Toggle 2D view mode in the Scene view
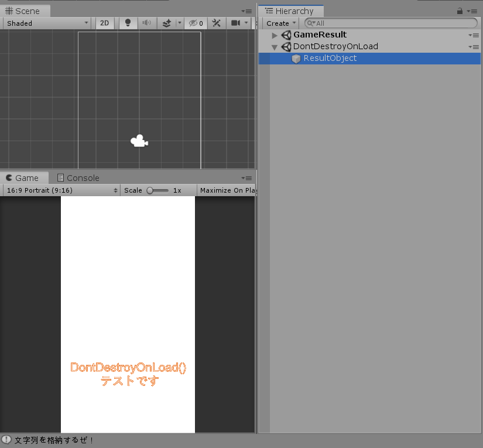This screenshot has height=448, width=483. 104,23
